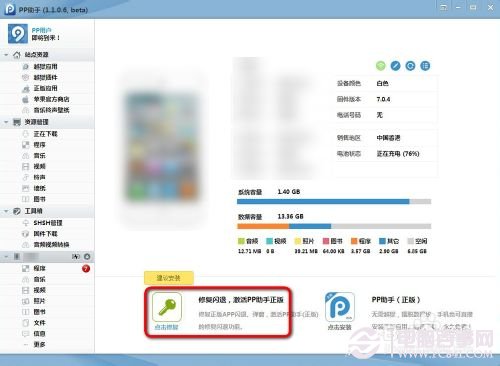
Task: Collapse the 资源管理 section arrow
Action: click(x=6, y=122)
